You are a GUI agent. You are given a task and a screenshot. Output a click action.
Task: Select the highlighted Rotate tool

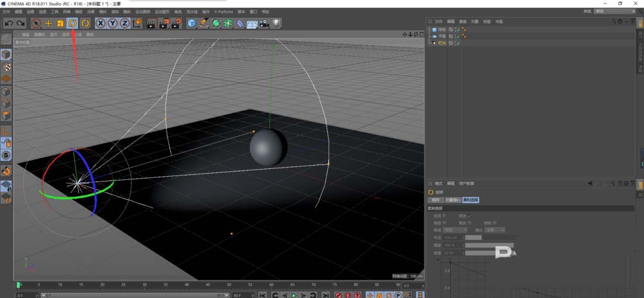click(x=72, y=23)
